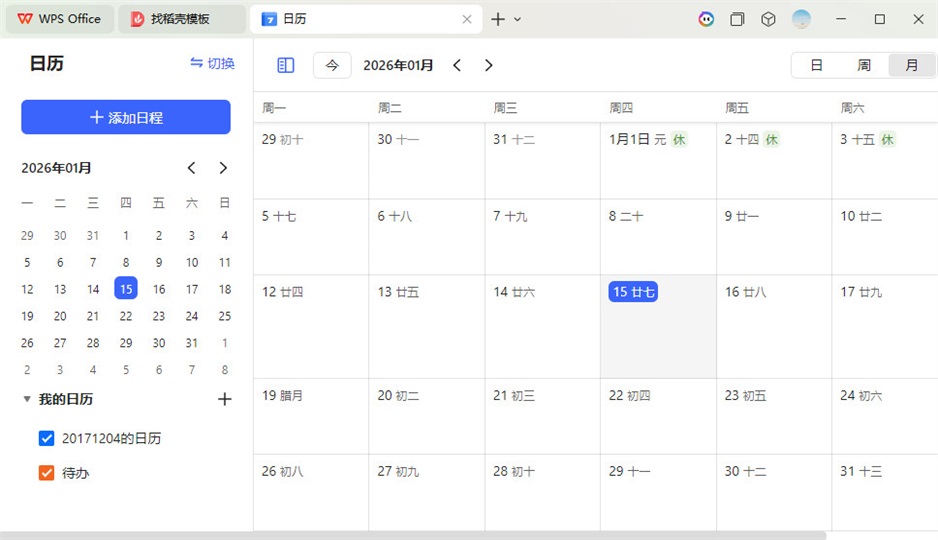Uncheck the 待办 checkbox
Viewport: 938px width, 540px height.
point(46,472)
